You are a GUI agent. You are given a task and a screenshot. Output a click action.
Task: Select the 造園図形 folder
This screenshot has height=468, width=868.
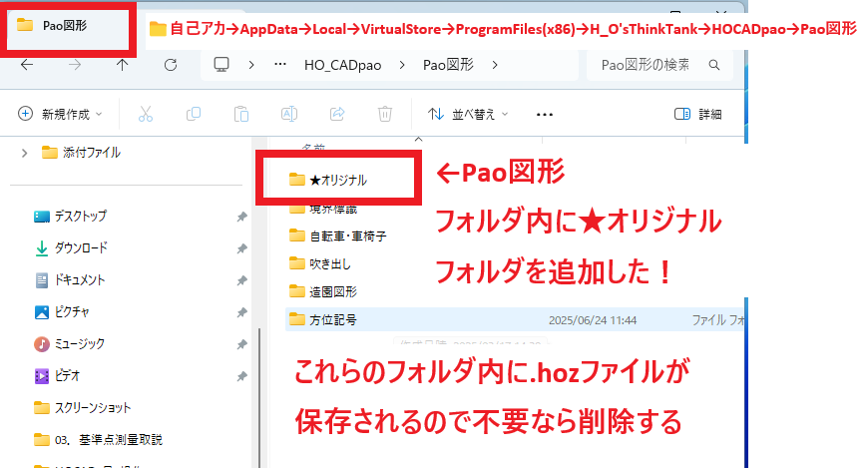click(x=323, y=292)
